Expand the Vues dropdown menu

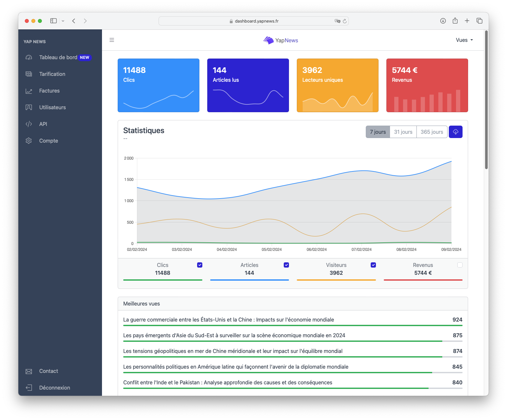pyautogui.click(x=464, y=40)
